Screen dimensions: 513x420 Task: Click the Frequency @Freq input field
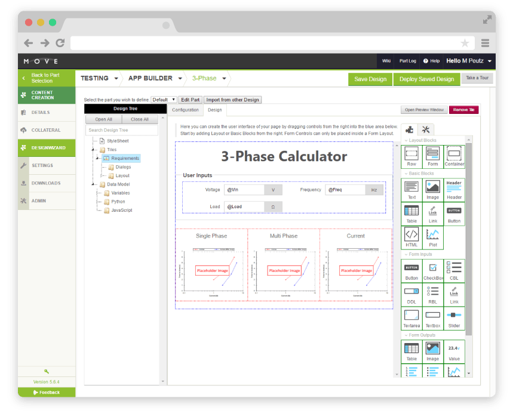click(345, 190)
